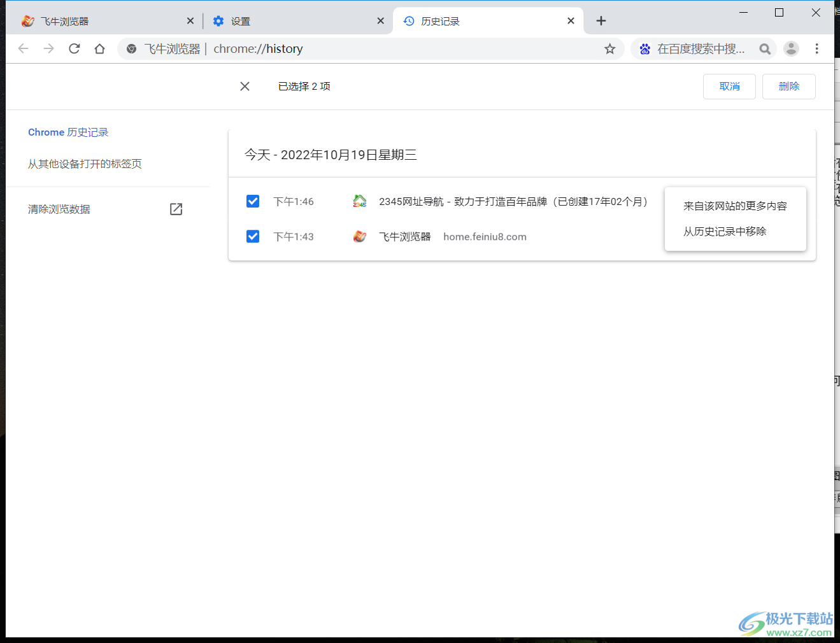Viewport: 840px width, 643px height.
Task: Click the 取消 button
Action: [729, 86]
